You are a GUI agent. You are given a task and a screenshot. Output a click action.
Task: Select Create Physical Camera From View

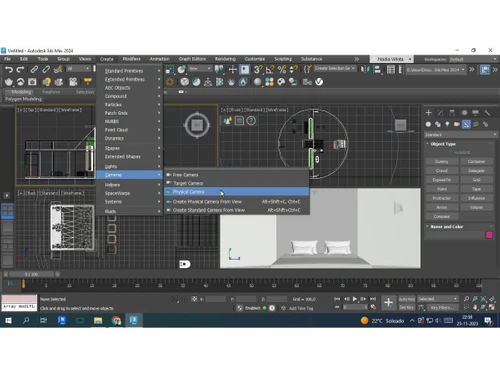coord(236,202)
